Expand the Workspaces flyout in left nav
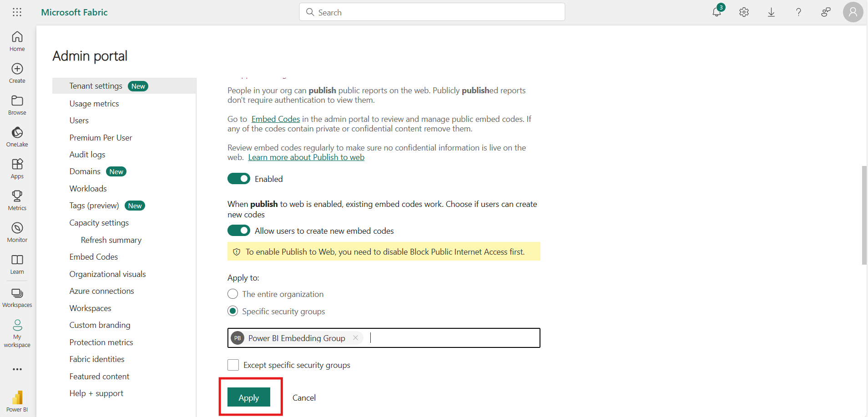Viewport: 868px width, 417px height. (x=17, y=297)
